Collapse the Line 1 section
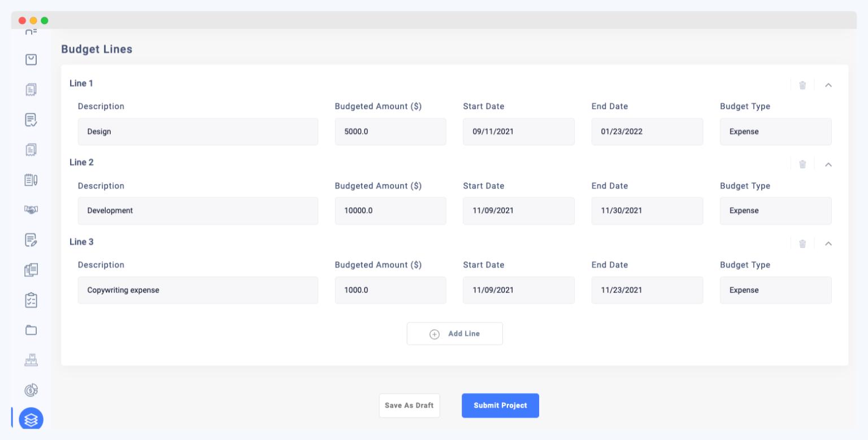This screenshot has height=440, width=868. pyautogui.click(x=828, y=85)
